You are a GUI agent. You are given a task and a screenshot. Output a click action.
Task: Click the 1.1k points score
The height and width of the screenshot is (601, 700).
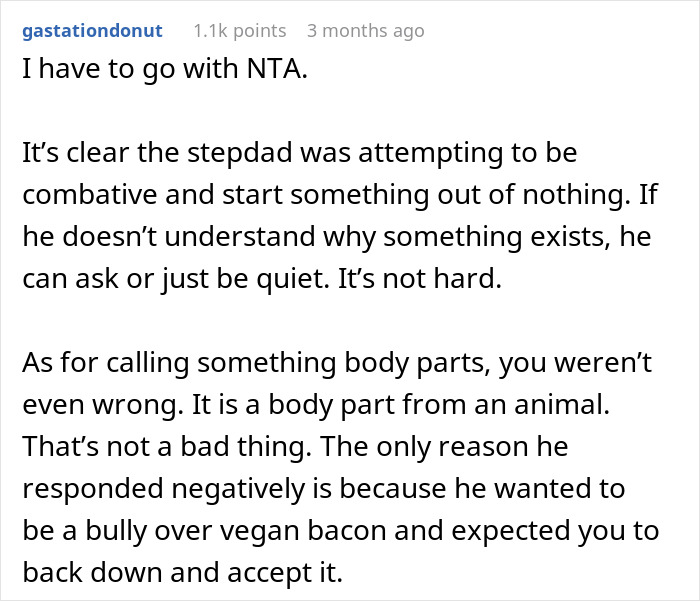[x=239, y=31]
